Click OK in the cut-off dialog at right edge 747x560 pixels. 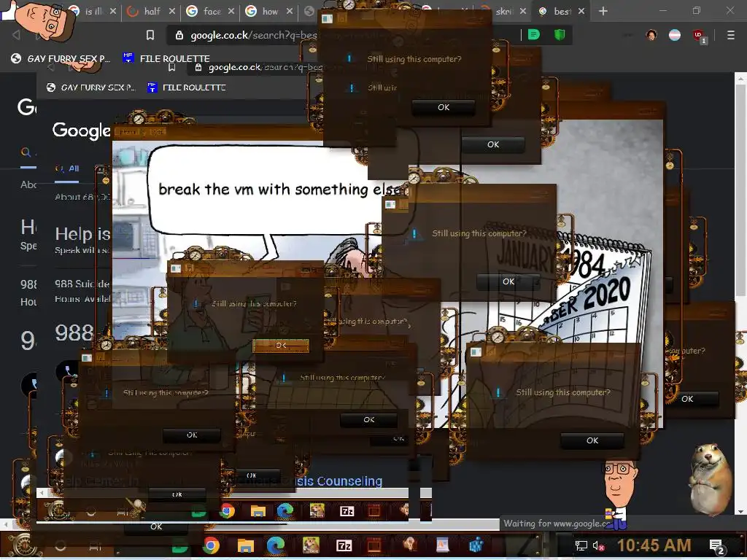click(x=687, y=399)
